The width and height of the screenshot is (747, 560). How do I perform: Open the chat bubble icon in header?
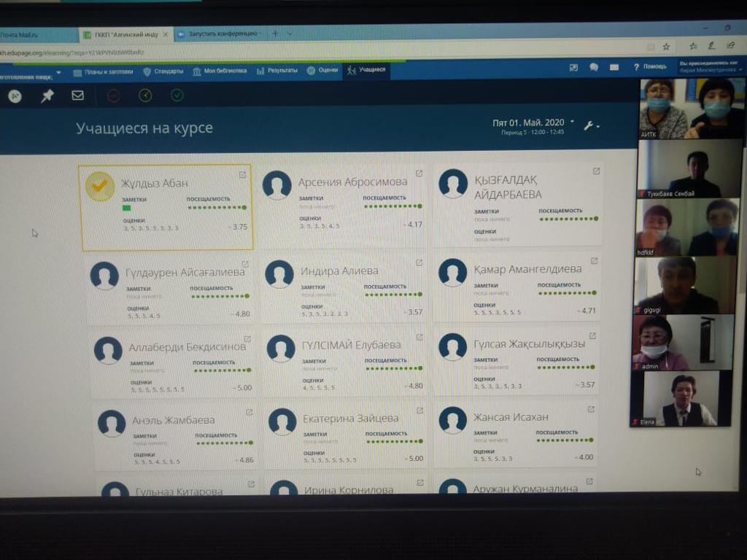point(594,67)
